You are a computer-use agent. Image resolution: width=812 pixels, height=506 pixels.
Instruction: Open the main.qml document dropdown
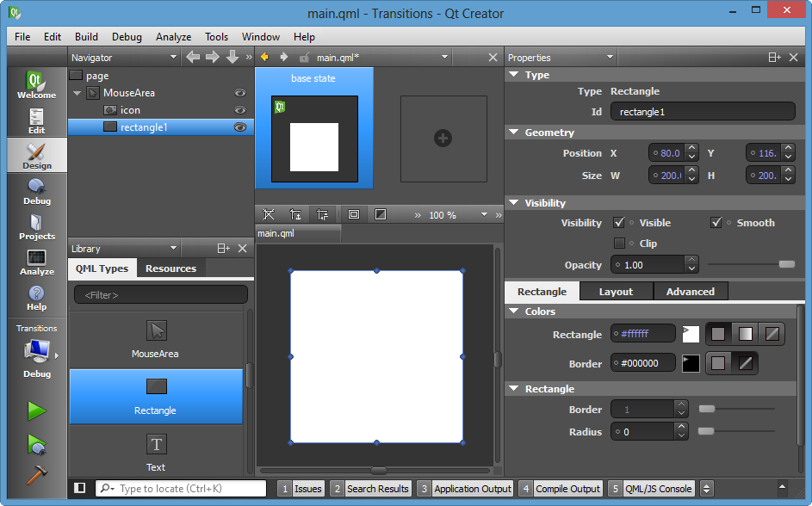444,57
